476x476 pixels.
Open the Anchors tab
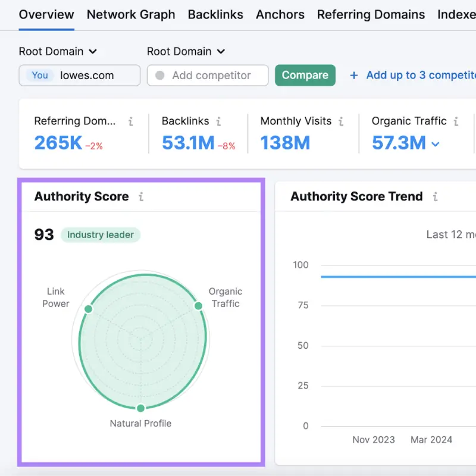coord(280,14)
